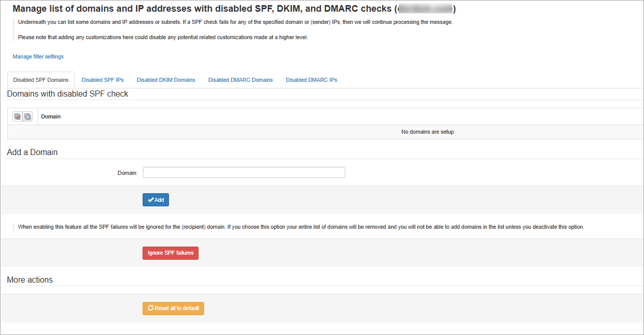Screen dimensions: 644x335
Task: Click the deselect-all icon in table header
Action: (27, 116)
